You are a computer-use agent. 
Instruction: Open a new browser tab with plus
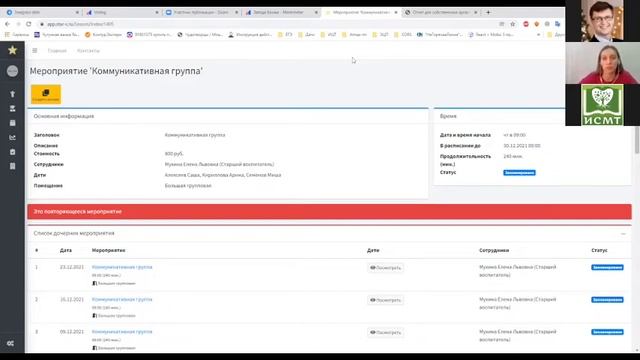coord(488,12)
